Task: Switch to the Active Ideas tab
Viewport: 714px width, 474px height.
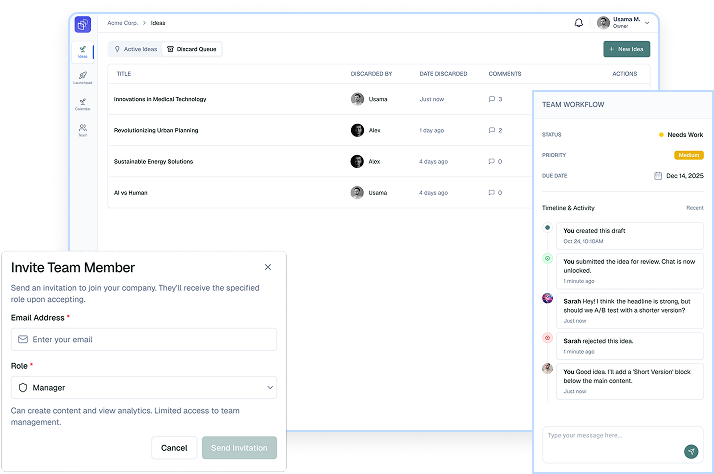Action: pyautogui.click(x=136, y=49)
